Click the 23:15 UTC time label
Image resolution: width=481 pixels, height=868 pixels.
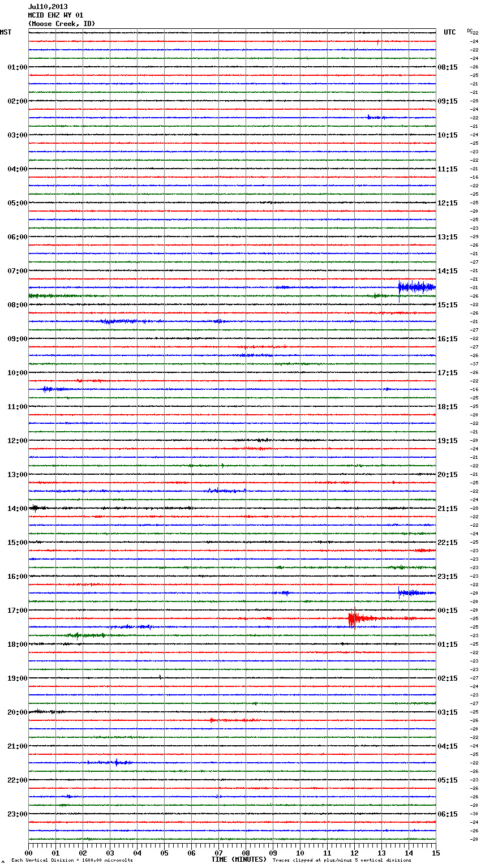pyautogui.click(x=448, y=577)
